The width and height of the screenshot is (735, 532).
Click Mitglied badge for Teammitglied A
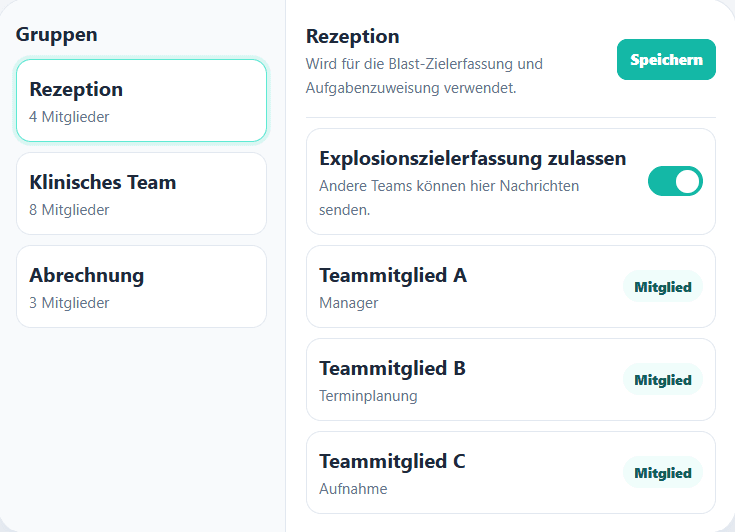(663, 287)
